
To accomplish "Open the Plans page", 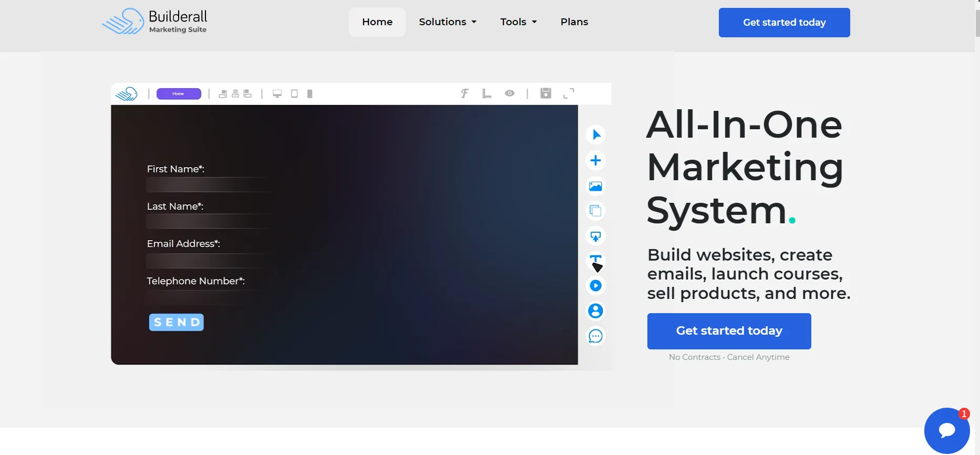I will (574, 22).
